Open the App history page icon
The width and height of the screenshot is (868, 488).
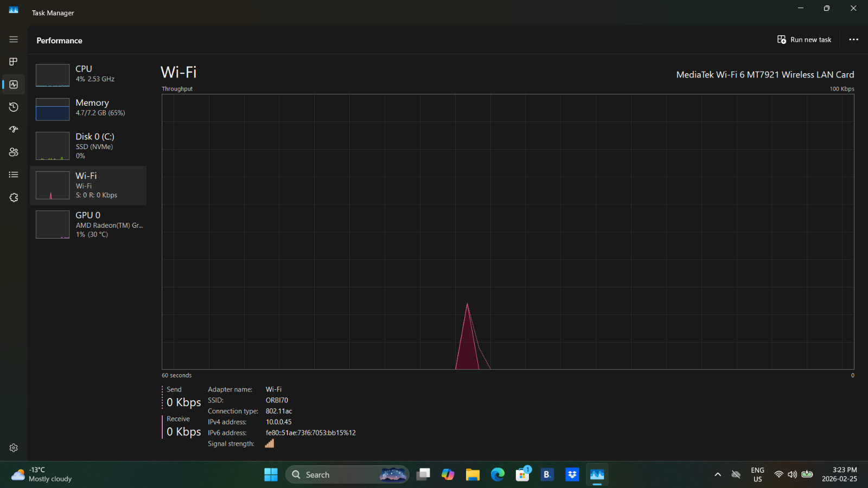[14, 107]
